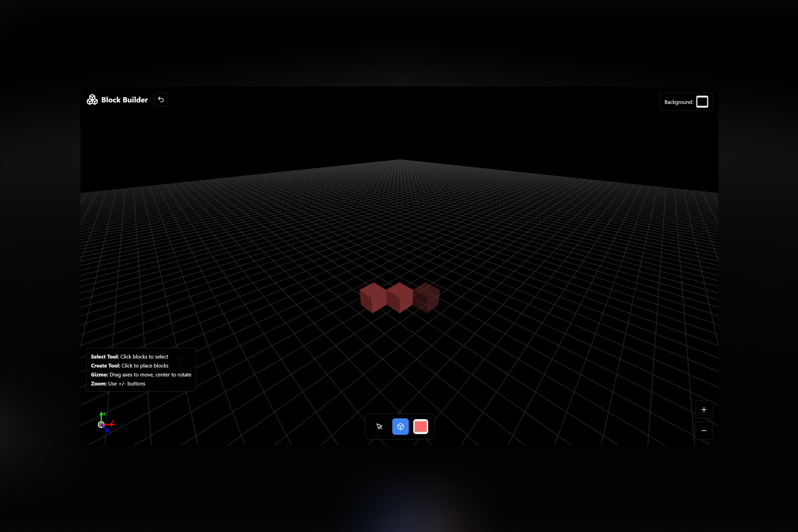
Task: Open the red block color swatch
Action: tap(421, 426)
